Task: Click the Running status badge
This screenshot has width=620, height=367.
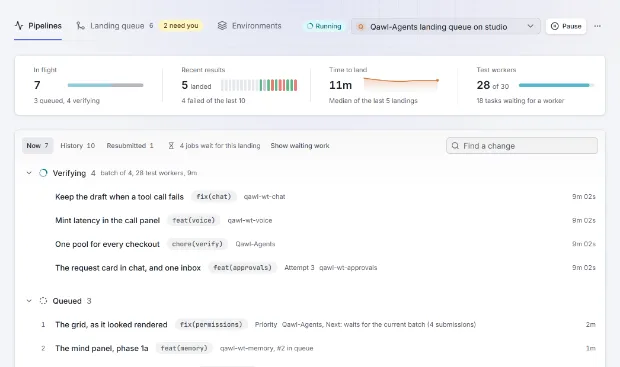Action: click(x=324, y=26)
